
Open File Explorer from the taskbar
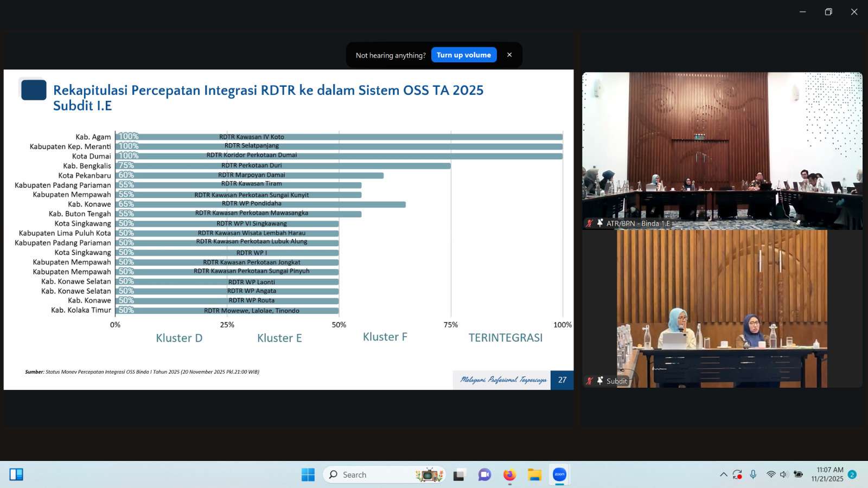[534, 475]
